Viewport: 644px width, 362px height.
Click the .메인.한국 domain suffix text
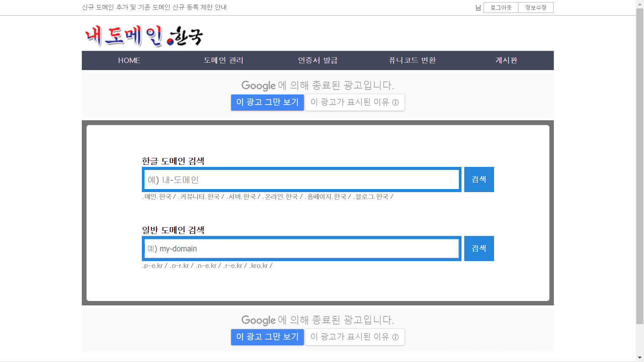coord(156,197)
